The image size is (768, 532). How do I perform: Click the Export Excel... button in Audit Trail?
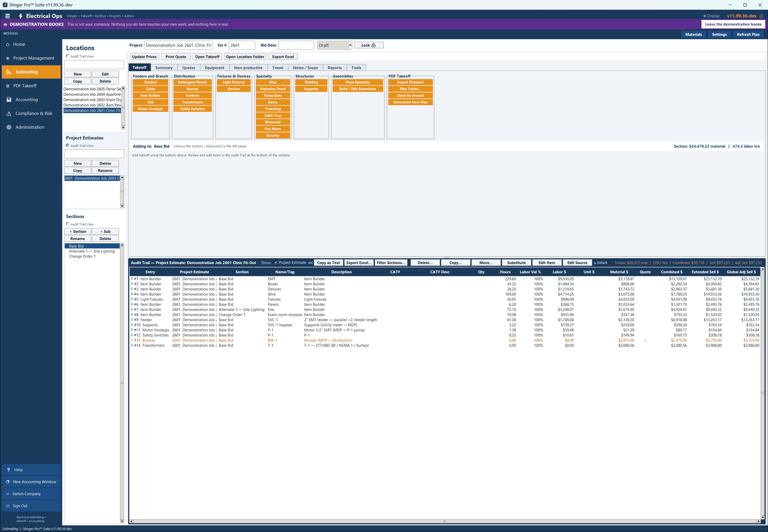click(x=359, y=263)
